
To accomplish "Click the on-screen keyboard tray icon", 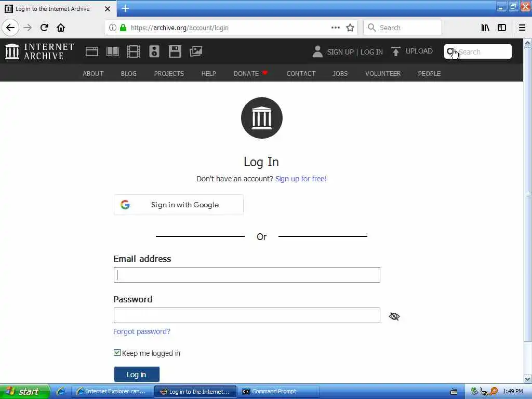I will pos(454,392).
